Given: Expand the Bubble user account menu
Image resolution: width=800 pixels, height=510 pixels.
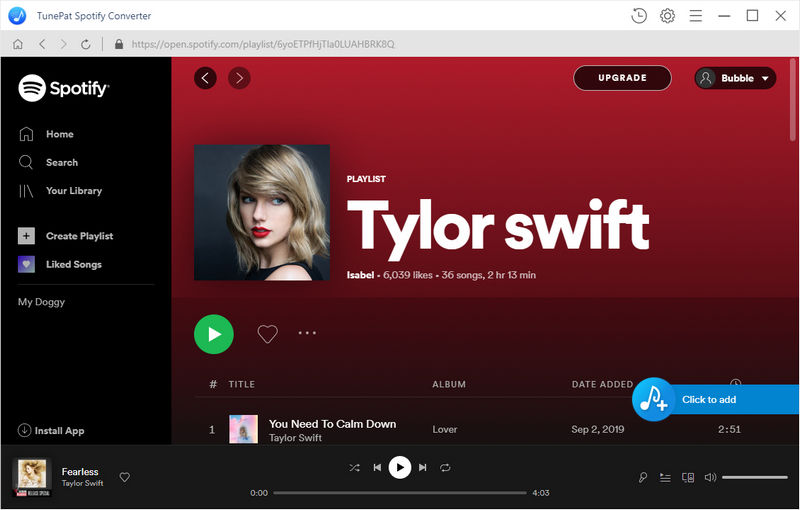Looking at the screenshot, I should [735, 78].
